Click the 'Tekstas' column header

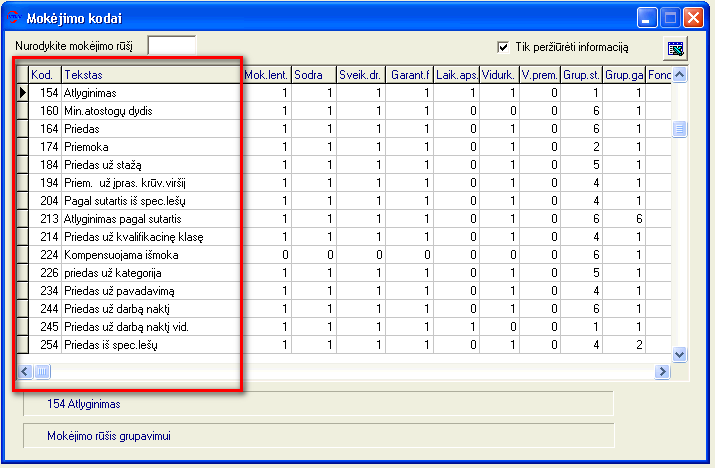tap(151, 75)
